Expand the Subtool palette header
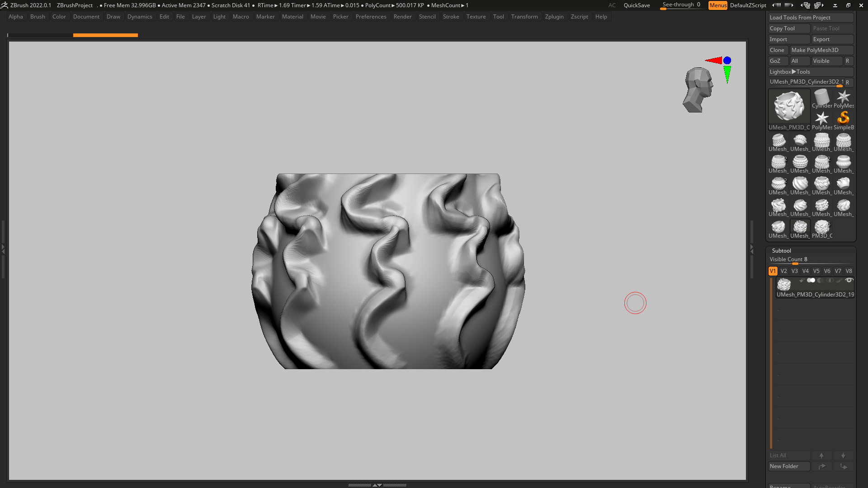 781,251
